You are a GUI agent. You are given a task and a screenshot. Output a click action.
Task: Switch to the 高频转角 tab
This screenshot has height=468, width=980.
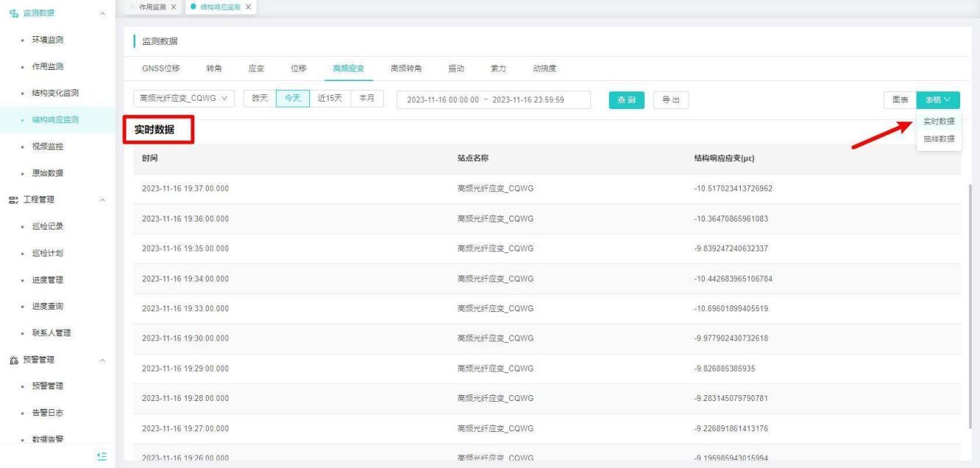tap(406, 68)
